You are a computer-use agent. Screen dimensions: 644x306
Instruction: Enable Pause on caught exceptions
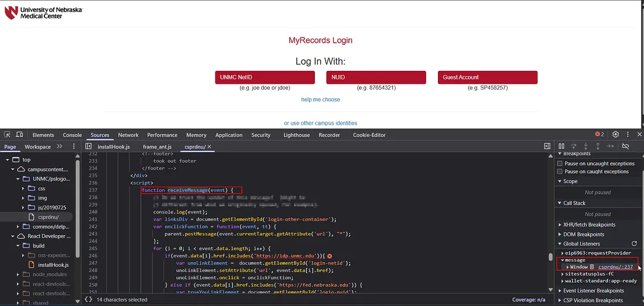[560, 171]
